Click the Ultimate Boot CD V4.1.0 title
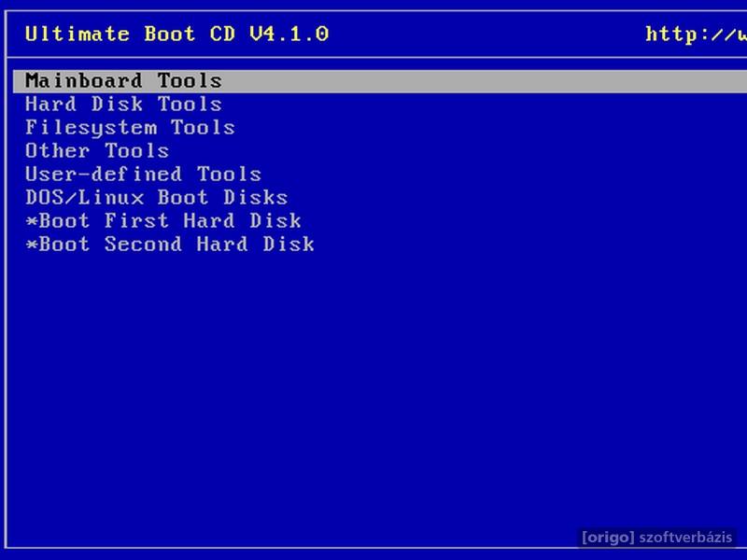The height and width of the screenshot is (560, 747). coord(176,35)
